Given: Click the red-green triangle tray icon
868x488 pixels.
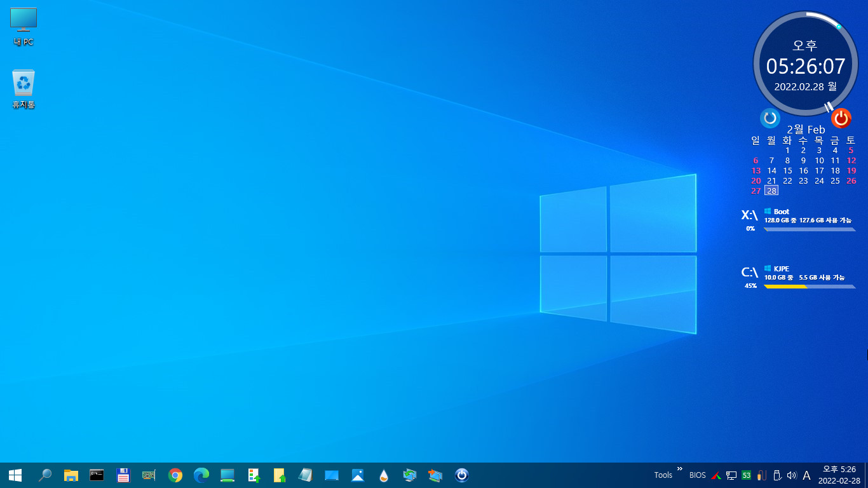Looking at the screenshot, I should tap(716, 475).
